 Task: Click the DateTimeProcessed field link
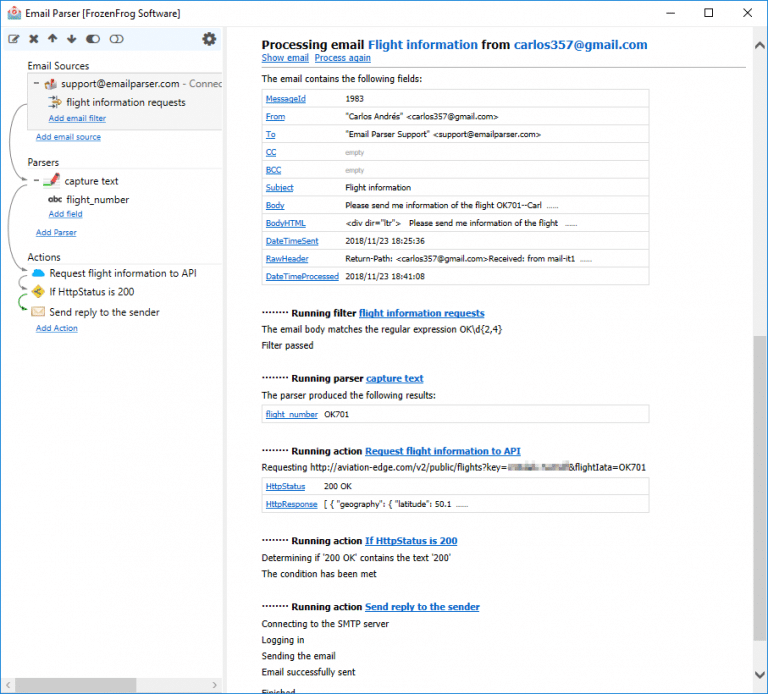pos(302,276)
